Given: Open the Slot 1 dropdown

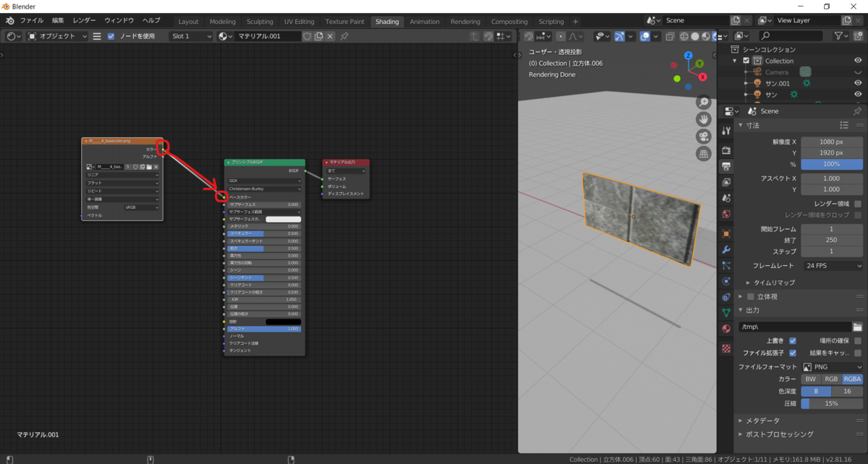Looking at the screenshot, I should pos(191,36).
